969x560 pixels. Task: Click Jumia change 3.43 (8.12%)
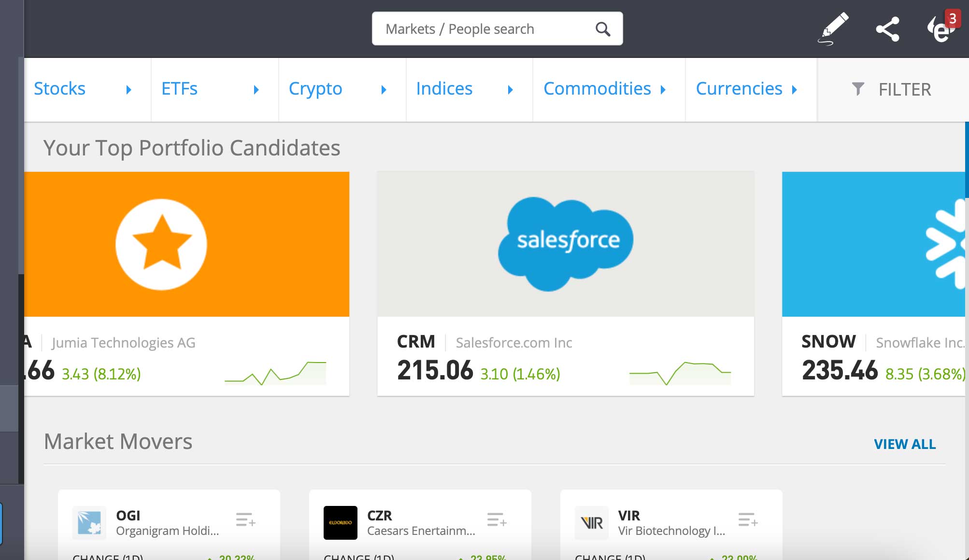(101, 374)
